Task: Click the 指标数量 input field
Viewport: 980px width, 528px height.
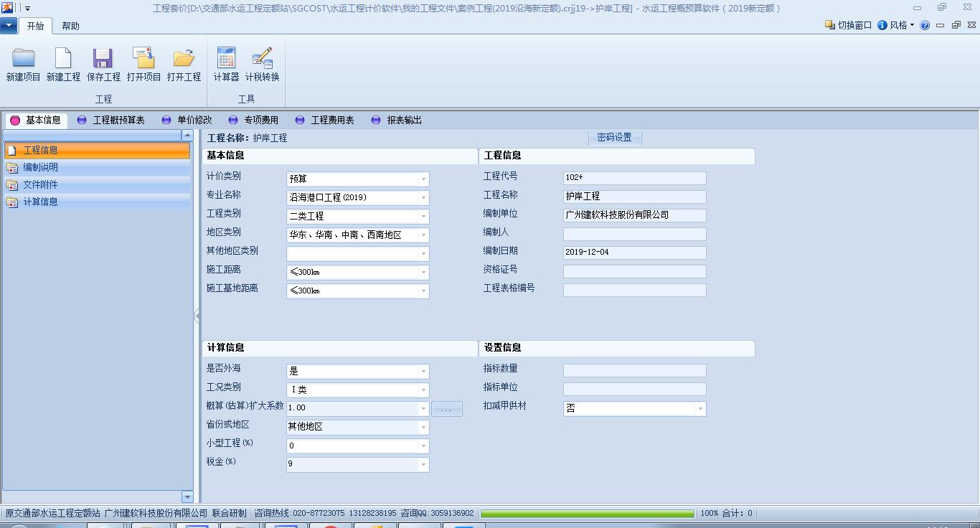Action: click(x=635, y=370)
